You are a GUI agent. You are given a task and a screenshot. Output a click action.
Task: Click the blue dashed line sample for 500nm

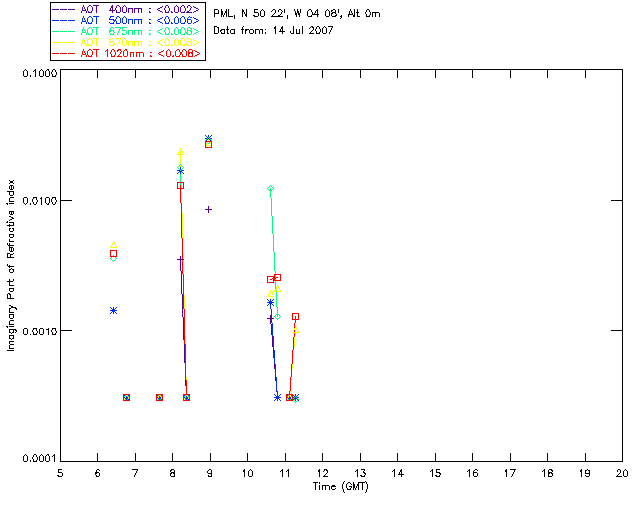tap(64, 20)
